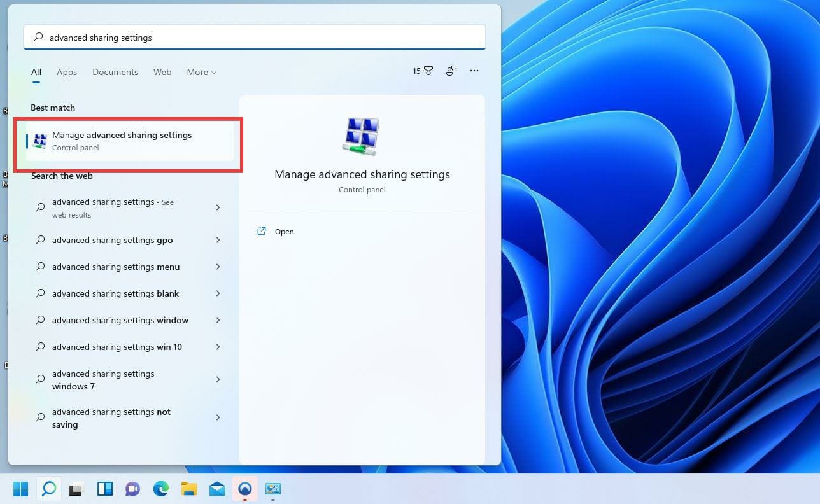820x504 pixels.
Task: Expand arrow for 'See web results' suggestion
Action: pos(218,207)
